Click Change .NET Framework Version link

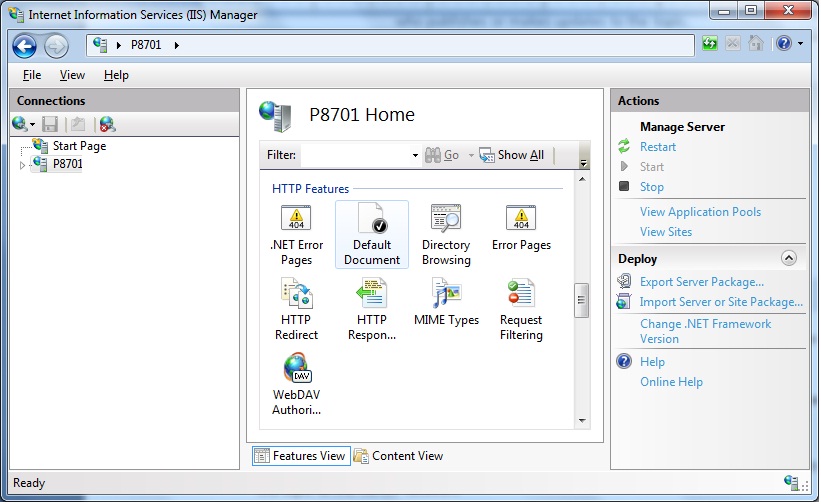706,331
